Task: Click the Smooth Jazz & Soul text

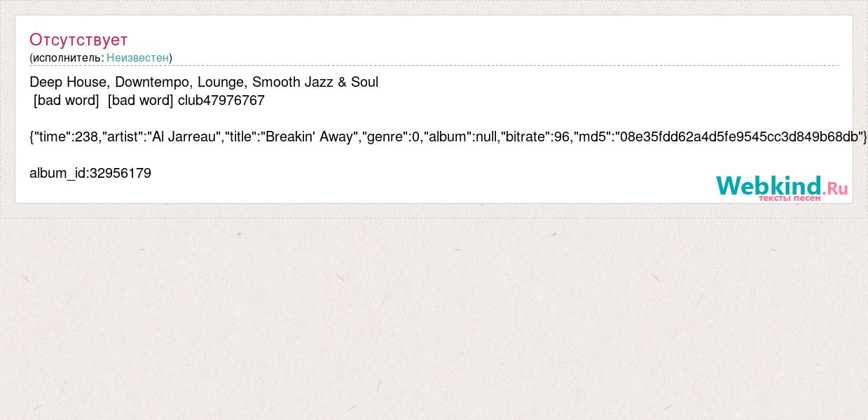Action: [315, 83]
